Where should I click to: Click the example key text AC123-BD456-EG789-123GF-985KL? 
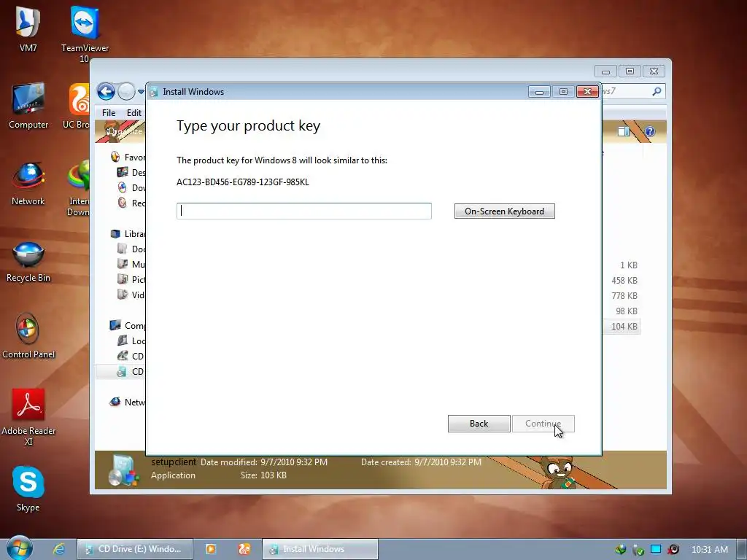[243, 182]
